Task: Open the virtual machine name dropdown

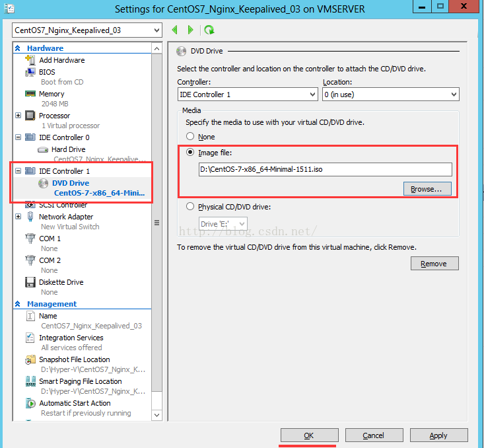Action: (x=156, y=30)
